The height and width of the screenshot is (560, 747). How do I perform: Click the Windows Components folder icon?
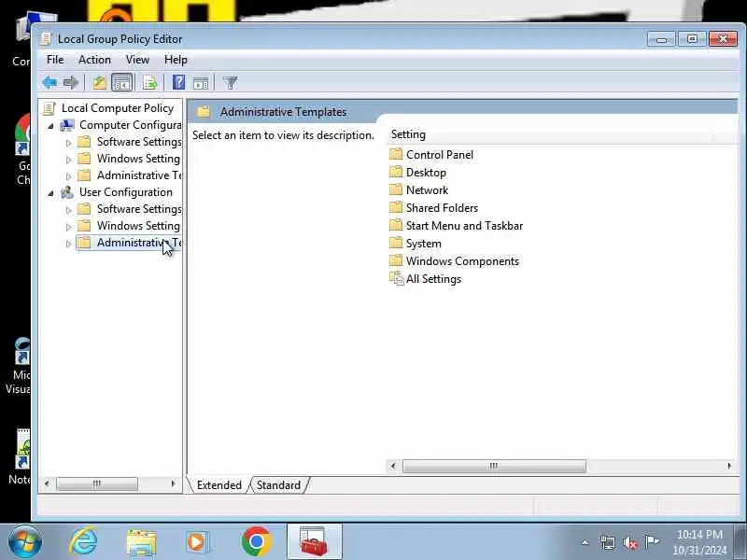click(x=396, y=260)
